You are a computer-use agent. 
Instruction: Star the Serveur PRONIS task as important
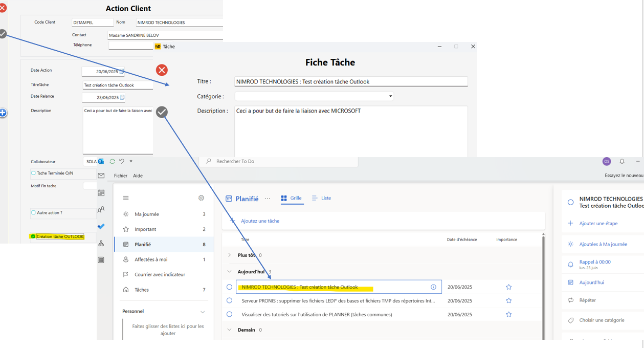(x=508, y=301)
